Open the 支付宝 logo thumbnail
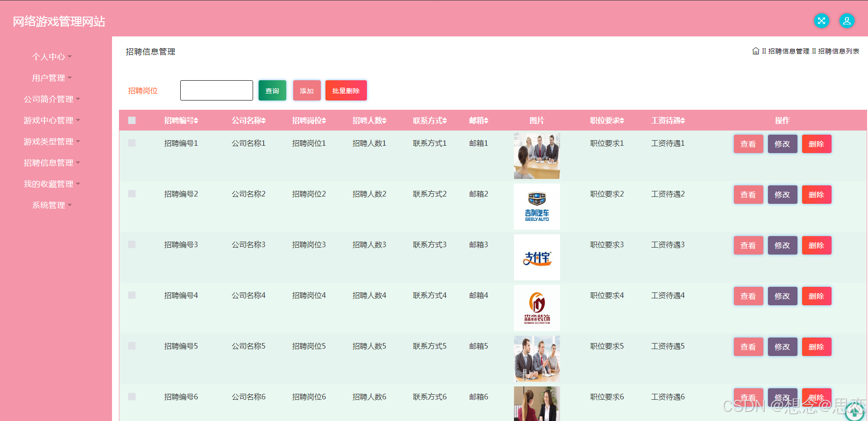This screenshot has width=868, height=421. pos(537,257)
